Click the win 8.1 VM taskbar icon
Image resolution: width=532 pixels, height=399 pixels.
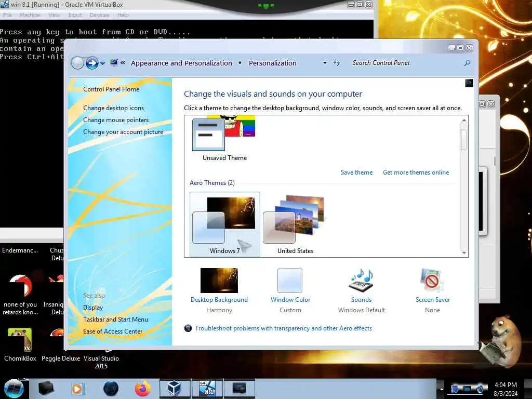(207, 389)
